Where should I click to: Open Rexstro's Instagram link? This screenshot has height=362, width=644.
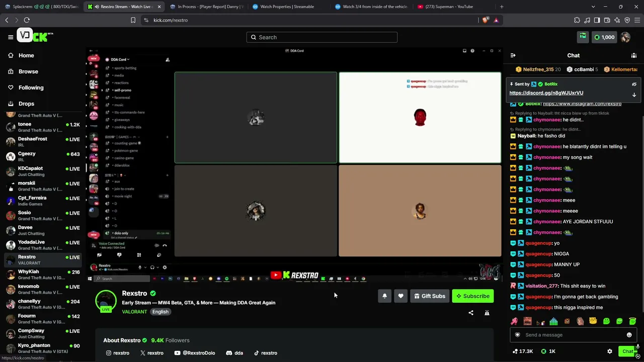[117, 353]
